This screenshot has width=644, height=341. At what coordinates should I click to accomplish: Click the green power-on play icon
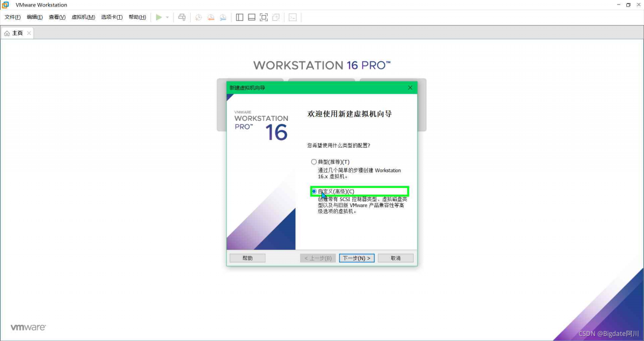pos(159,17)
